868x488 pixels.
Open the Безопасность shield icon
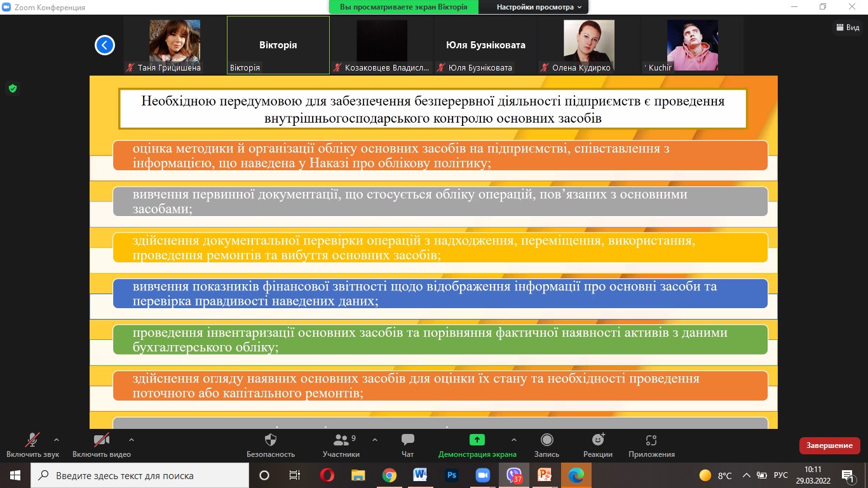271,440
